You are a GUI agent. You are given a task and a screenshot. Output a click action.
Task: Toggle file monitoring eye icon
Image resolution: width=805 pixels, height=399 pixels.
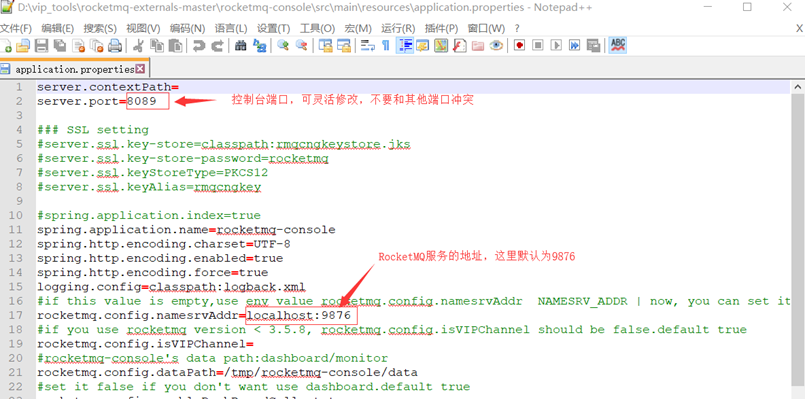pyautogui.click(x=496, y=46)
